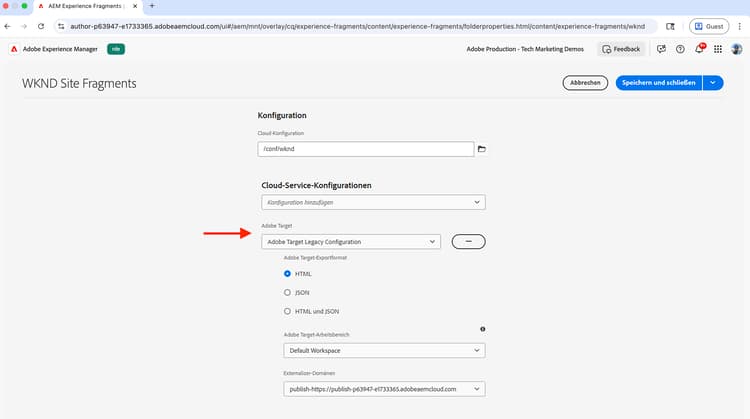Image resolution: width=750 pixels, height=419 pixels.
Task: Open the Externalizer-Domänen publish dropdown
Action: pyautogui.click(x=384, y=389)
